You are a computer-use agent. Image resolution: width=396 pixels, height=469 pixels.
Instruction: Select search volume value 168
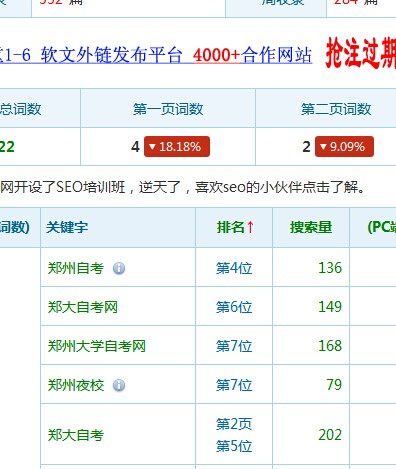coord(330,346)
